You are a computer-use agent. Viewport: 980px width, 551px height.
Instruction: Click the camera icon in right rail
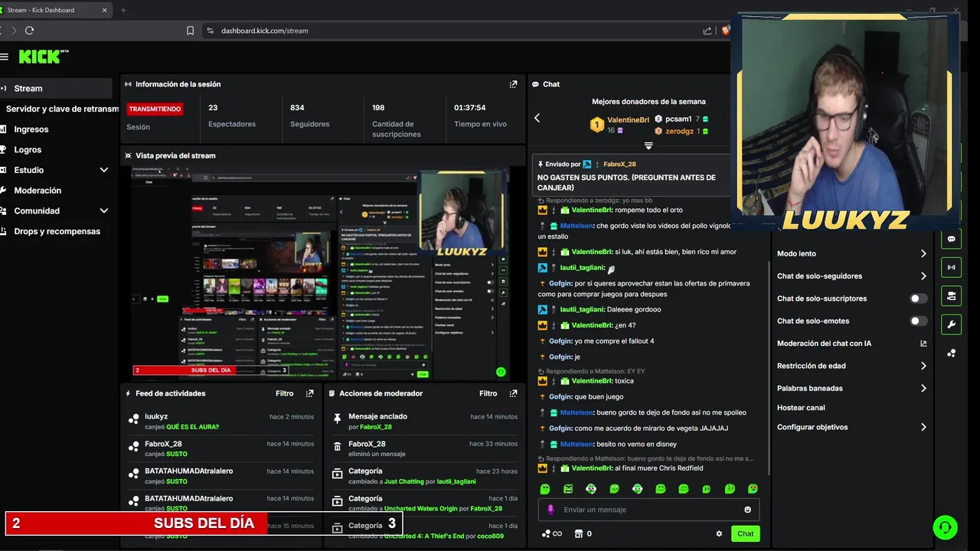click(951, 295)
